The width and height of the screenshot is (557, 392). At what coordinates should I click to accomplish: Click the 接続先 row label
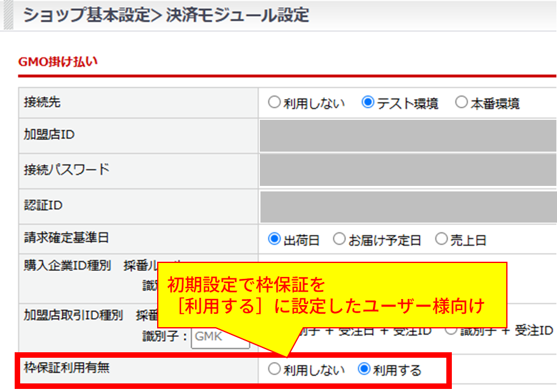click(42, 102)
